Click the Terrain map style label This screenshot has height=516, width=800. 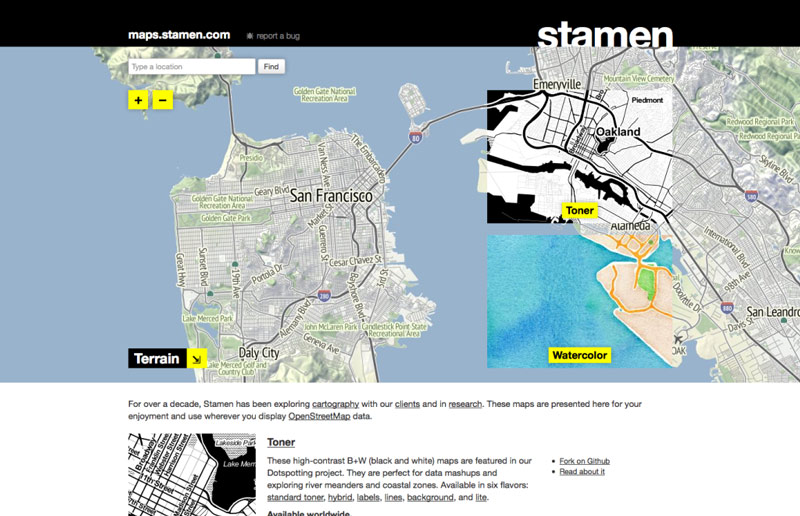tap(157, 359)
